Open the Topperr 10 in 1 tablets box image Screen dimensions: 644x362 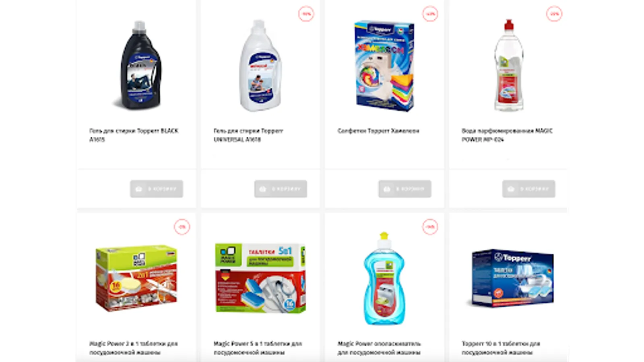tap(512, 278)
